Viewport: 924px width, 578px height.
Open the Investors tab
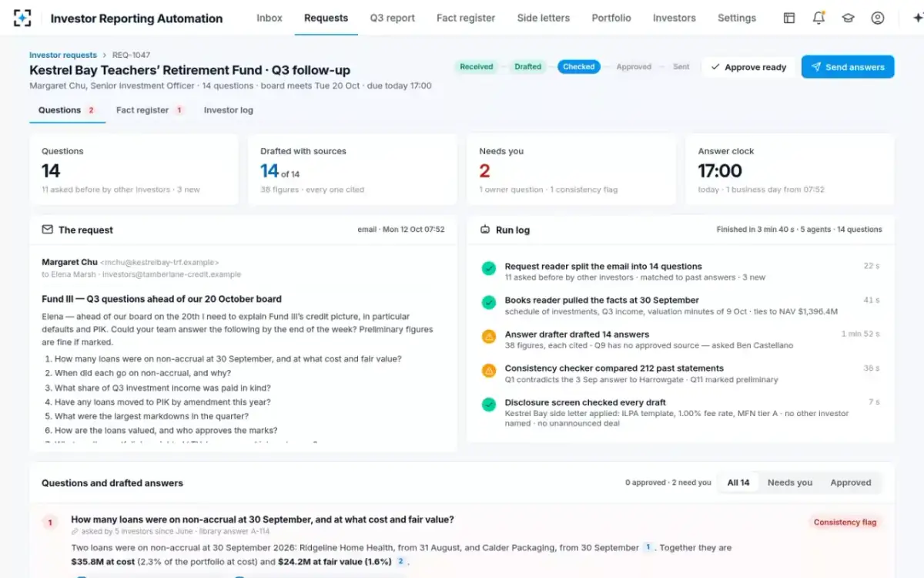pos(675,18)
